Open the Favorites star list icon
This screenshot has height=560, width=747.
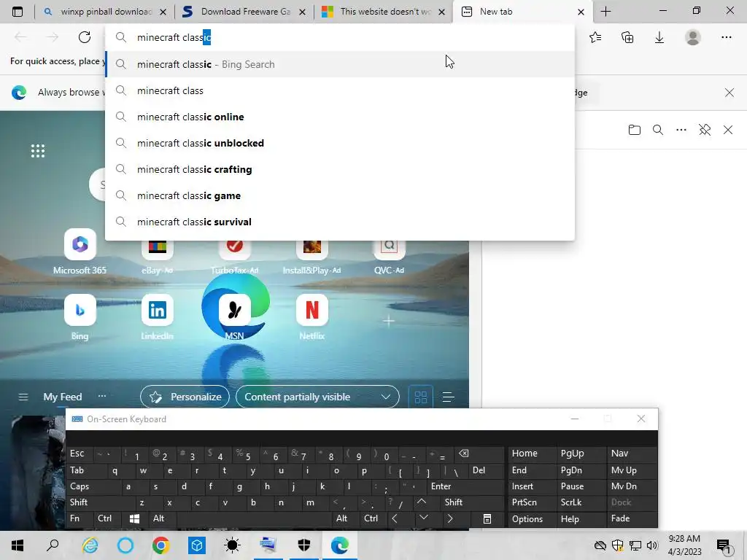[595, 37]
